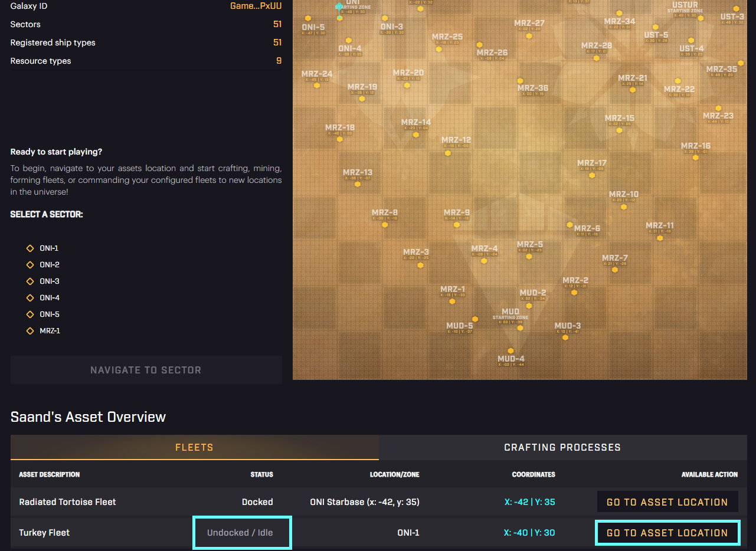Select the MRZ-19 hexagon marker
756x551 pixels.
pos(362,99)
